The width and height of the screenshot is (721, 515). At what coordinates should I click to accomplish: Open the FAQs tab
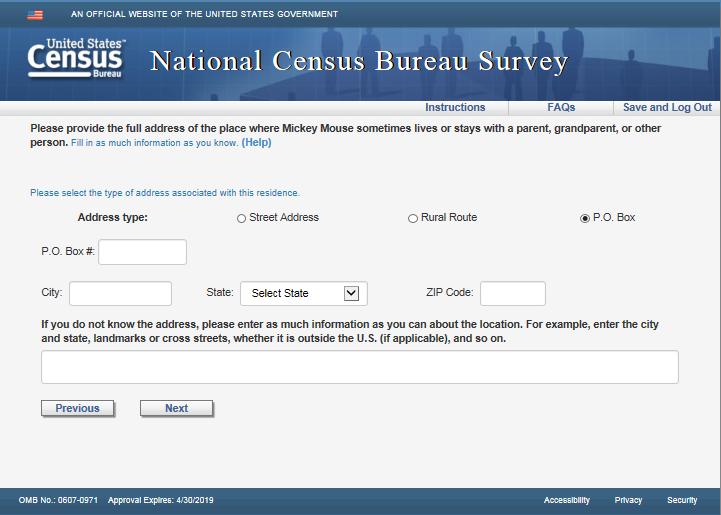point(561,107)
